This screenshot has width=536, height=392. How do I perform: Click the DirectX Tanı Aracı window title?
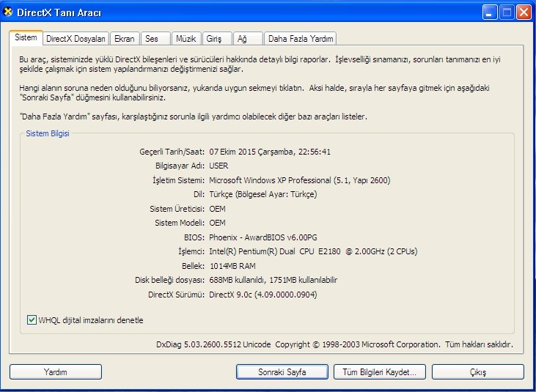click(59, 12)
